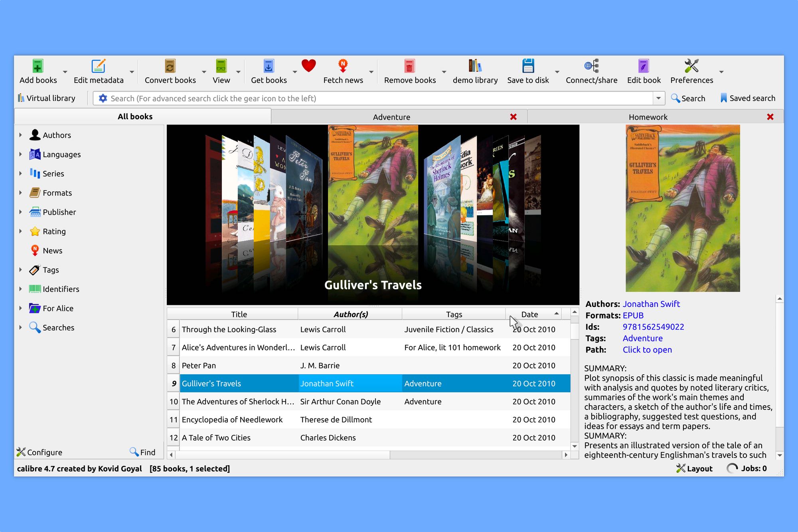Open the 9781562549022 identifier link
798x532 pixels.
pyautogui.click(x=653, y=327)
